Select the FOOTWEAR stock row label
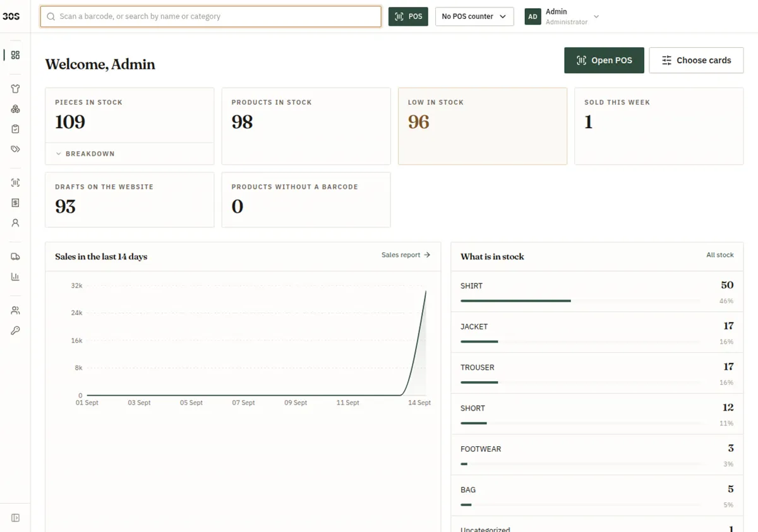The width and height of the screenshot is (758, 532). tap(481, 449)
